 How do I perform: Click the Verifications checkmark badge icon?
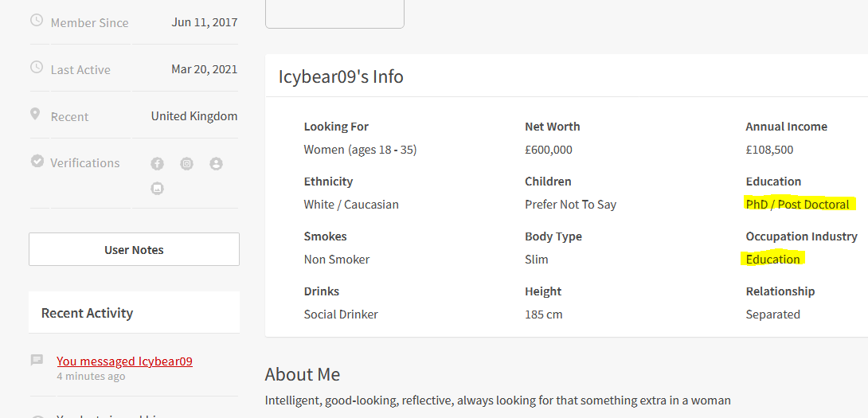point(37,161)
